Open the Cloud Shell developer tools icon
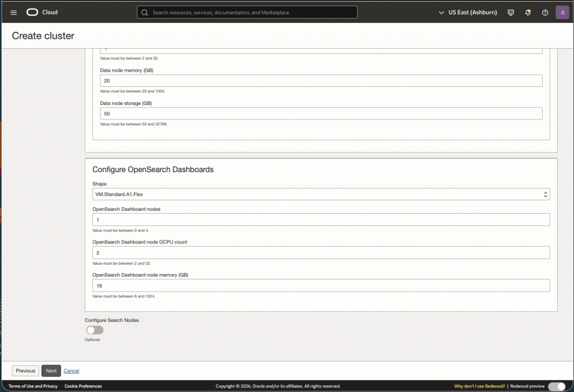Viewport: 574px width, 392px height. pos(511,12)
